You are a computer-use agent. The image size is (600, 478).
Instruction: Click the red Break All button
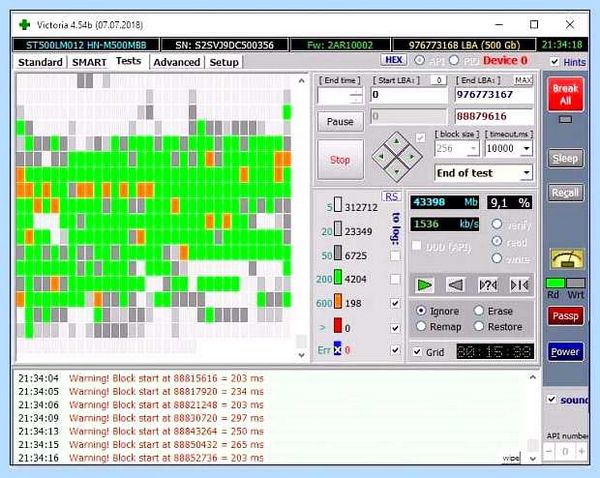pos(565,94)
